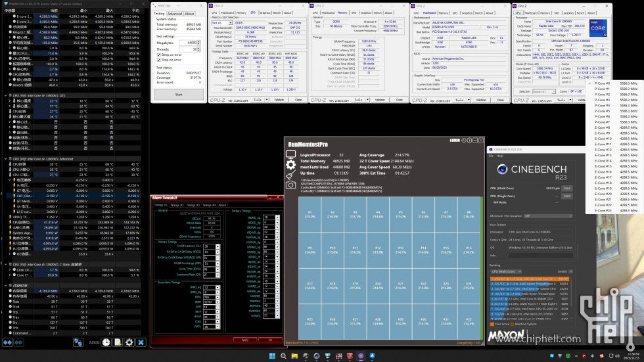Open Tools dropdown arrow in CPU-Z SPD window

pyautogui.click(x=267, y=100)
